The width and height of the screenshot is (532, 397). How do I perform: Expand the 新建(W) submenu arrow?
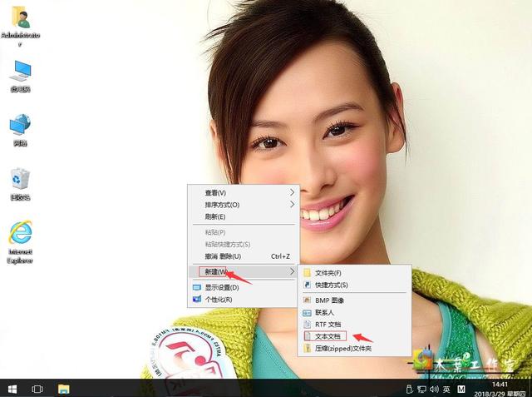click(x=292, y=271)
